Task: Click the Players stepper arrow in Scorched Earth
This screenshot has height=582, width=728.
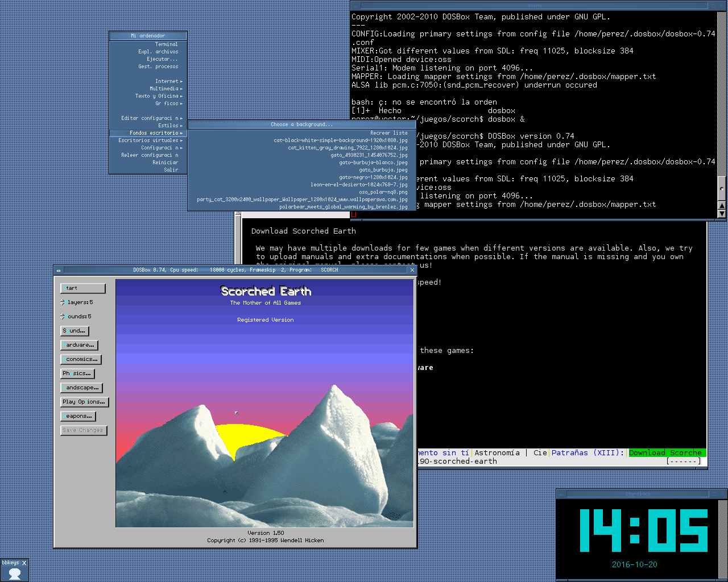Action: pyautogui.click(x=63, y=302)
